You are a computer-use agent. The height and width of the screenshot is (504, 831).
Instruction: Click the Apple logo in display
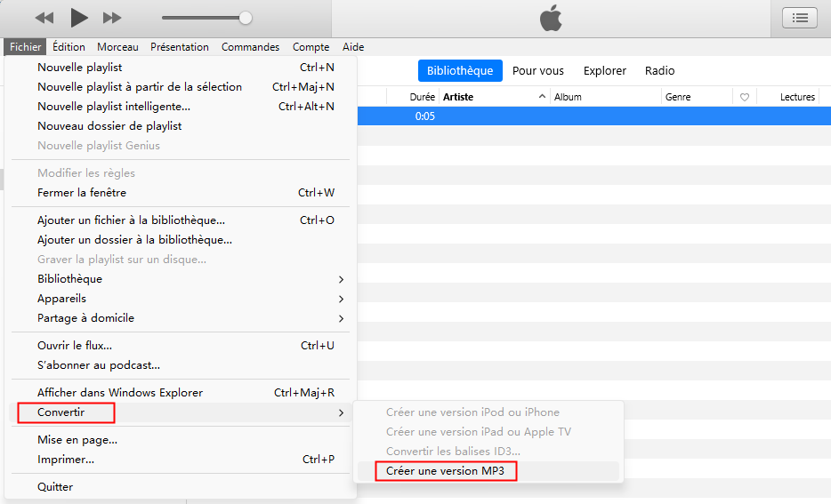click(551, 18)
